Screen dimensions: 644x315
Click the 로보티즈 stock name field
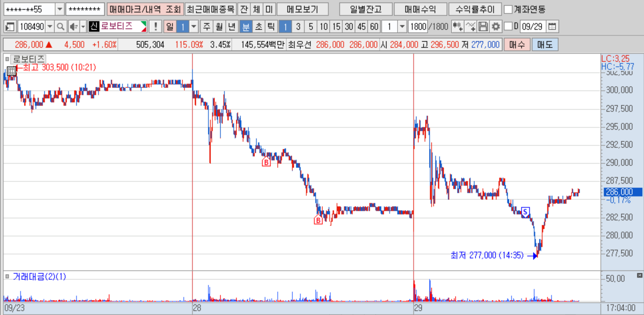point(118,27)
